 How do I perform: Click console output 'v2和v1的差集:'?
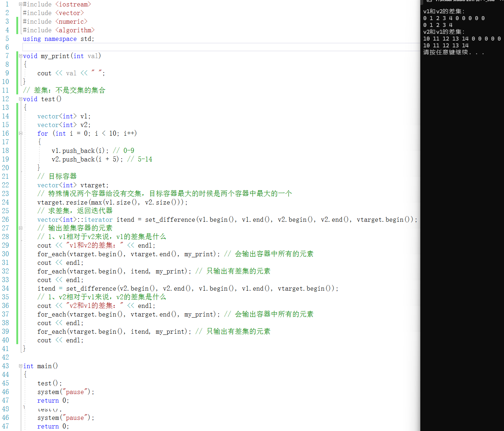(444, 32)
